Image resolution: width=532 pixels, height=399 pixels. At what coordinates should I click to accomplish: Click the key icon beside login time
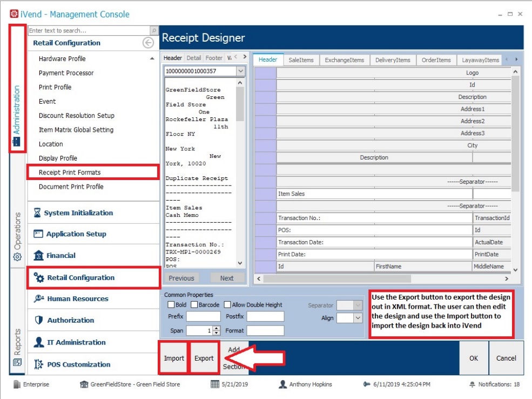click(366, 384)
